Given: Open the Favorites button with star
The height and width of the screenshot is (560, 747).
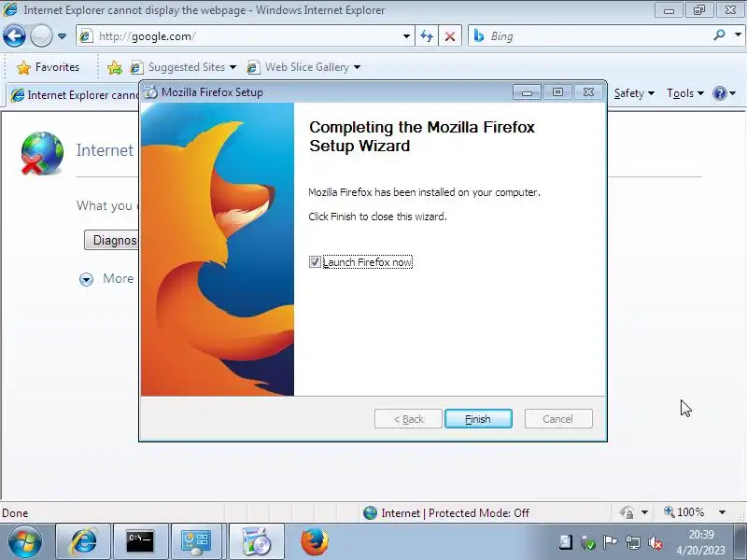Looking at the screenshot, I should click(48, 67).
